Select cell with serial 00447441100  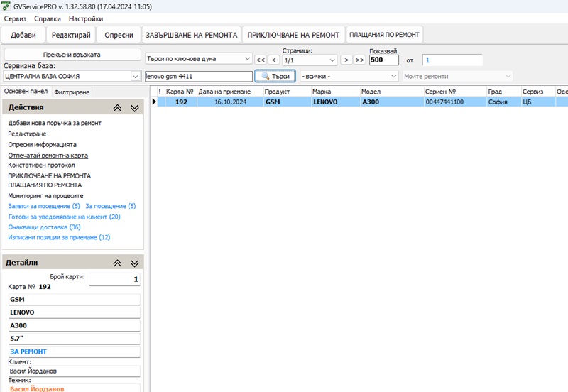[455, 102]
